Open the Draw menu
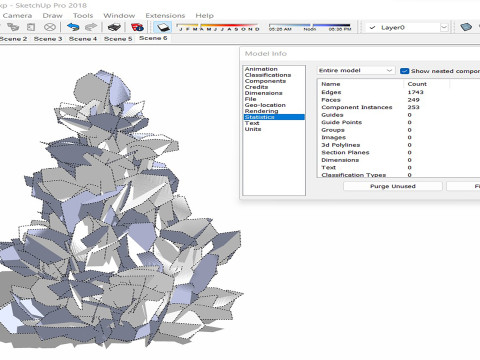480x360 pixels. 52,16
